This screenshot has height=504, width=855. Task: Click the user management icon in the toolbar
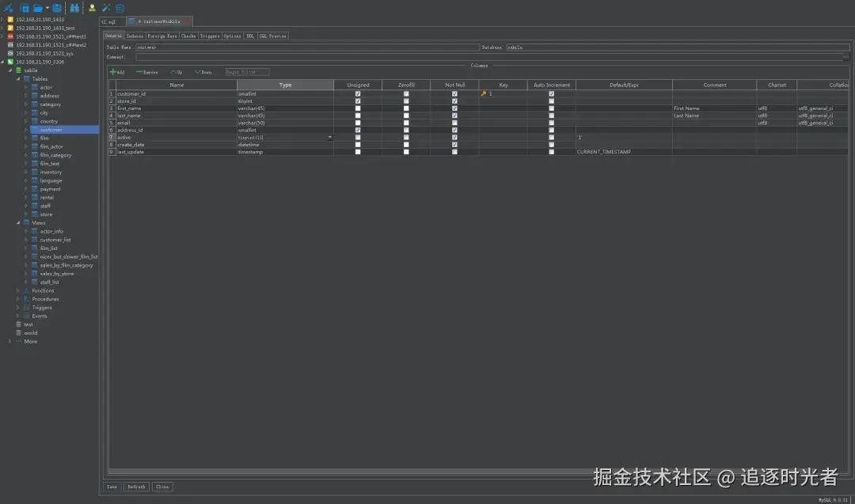tap(91, 6)
